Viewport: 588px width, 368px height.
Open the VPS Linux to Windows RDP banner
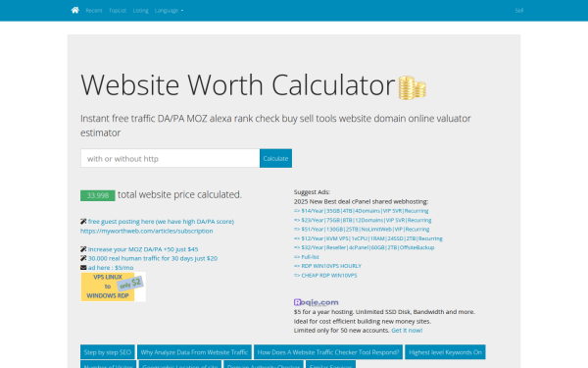[113, 287]
